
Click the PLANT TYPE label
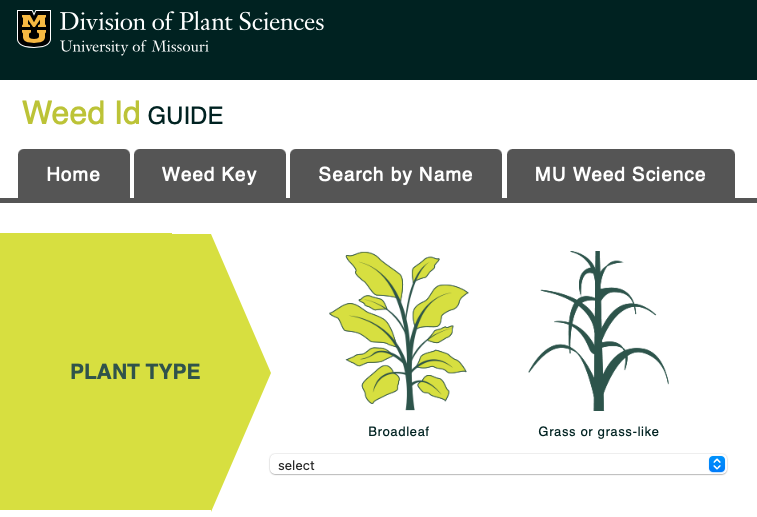(135, 372)
